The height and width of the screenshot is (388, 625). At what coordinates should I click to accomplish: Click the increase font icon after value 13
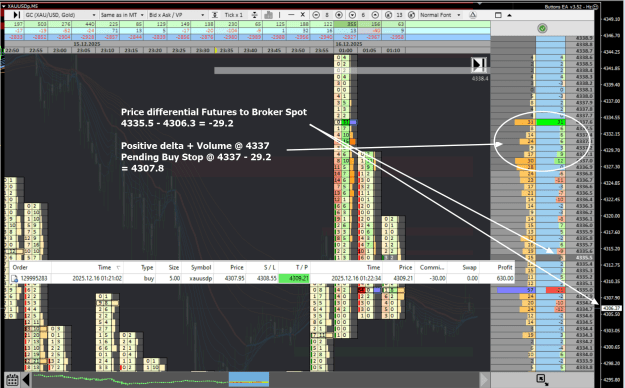(411, 15)
